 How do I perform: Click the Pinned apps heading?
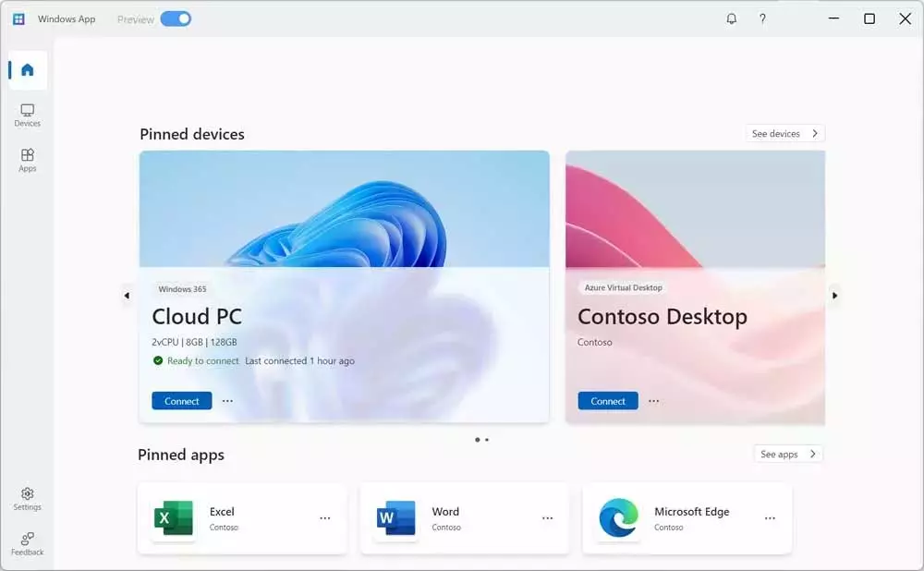tap(181, 455)
